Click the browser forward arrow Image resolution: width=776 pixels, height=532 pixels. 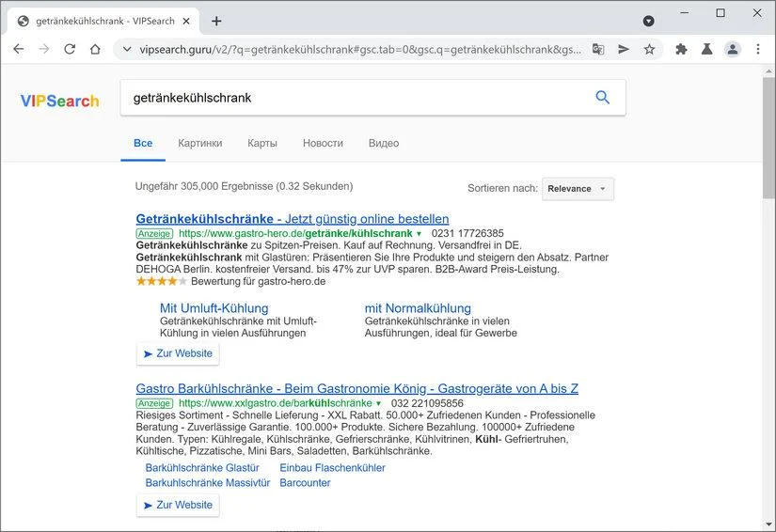pyautogui.click(x=44, y=49)
